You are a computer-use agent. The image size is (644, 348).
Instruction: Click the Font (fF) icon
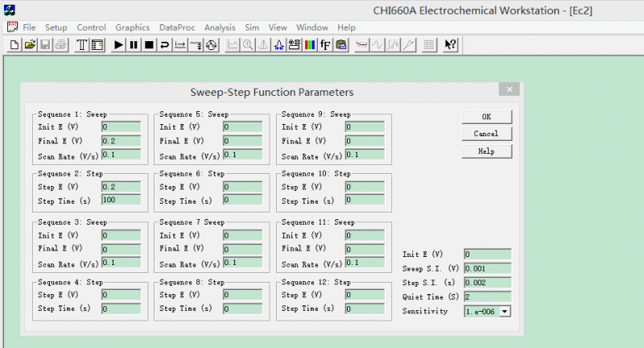(x=325, y=45)
